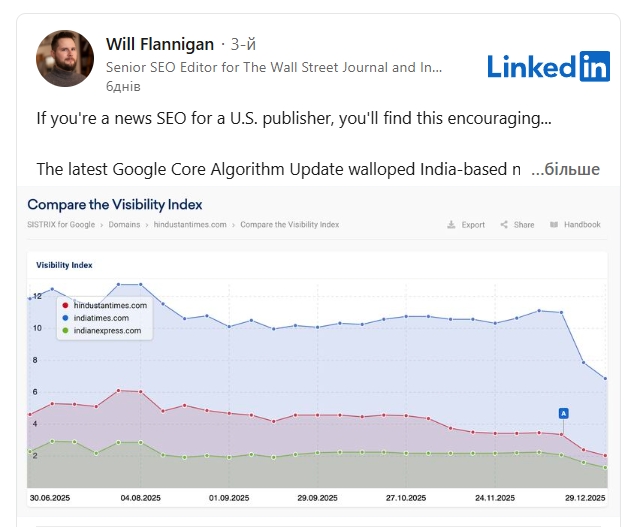
Task: Open Will Flannigan's profile name link
Action: 159,44
